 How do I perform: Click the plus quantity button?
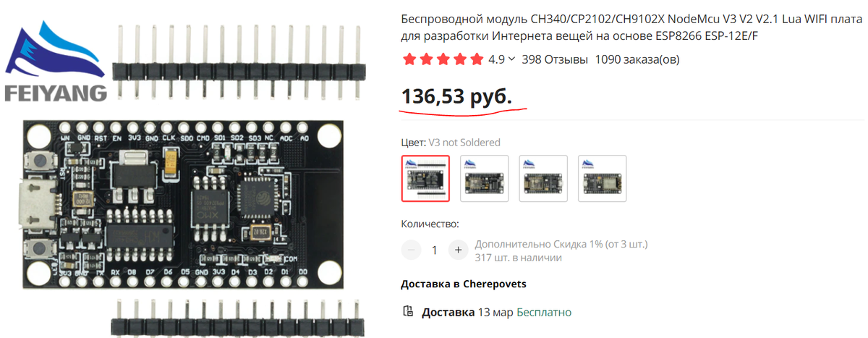click(458, 250)
